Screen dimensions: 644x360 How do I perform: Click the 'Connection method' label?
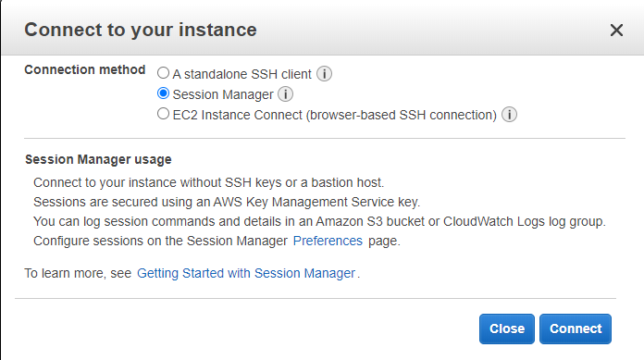[x=84, y=69]
